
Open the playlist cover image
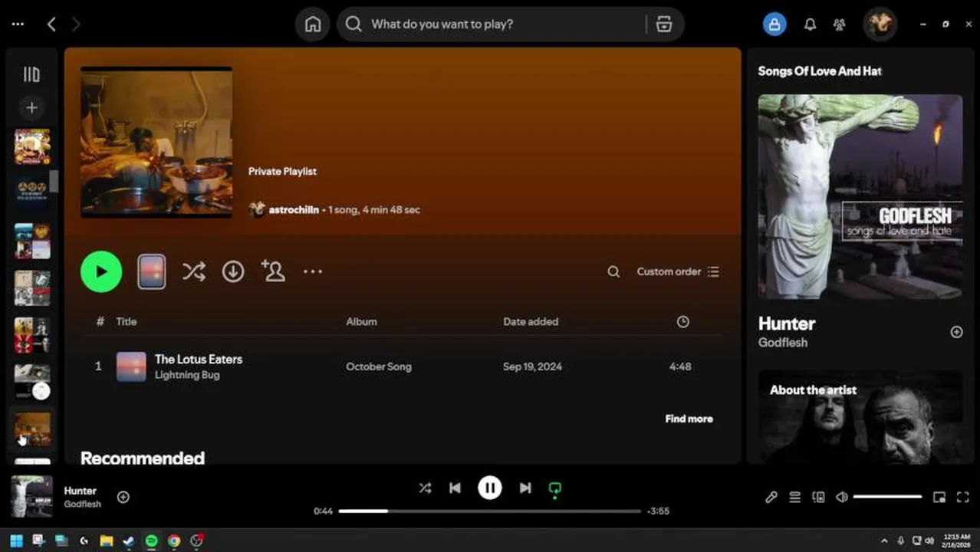click(156, 142)
